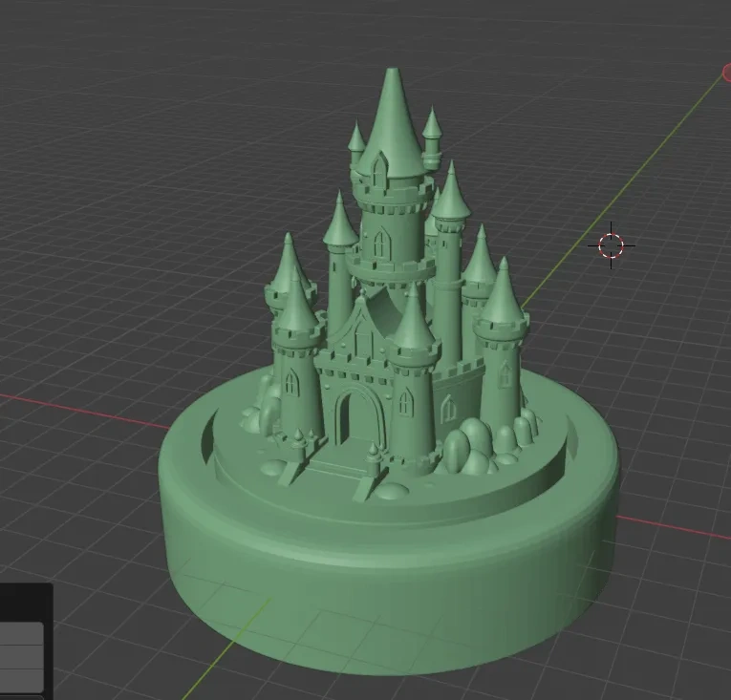This screenshot has height=700, width=731.
Task: Click the 3D cursor crosshair in the viewport
Action: (611, 245)
